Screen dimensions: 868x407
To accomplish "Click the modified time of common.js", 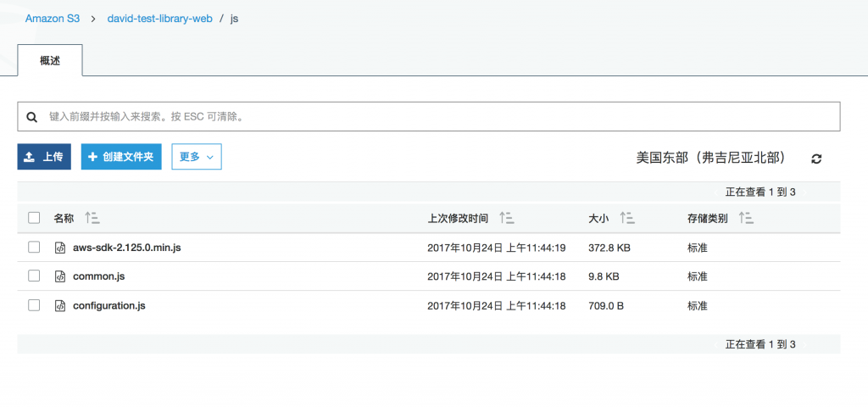I will pyautogui.click(x=497, y=276).
